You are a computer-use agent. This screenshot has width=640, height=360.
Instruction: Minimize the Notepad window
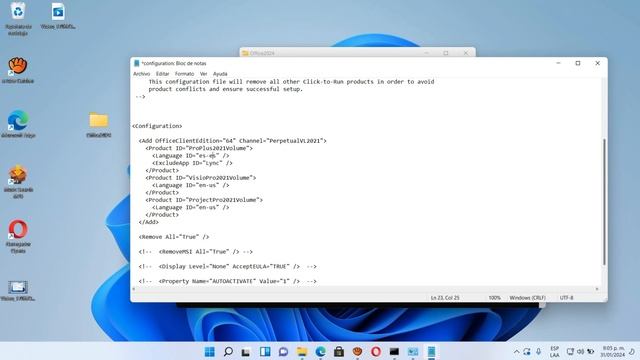[x=558, y=63]
